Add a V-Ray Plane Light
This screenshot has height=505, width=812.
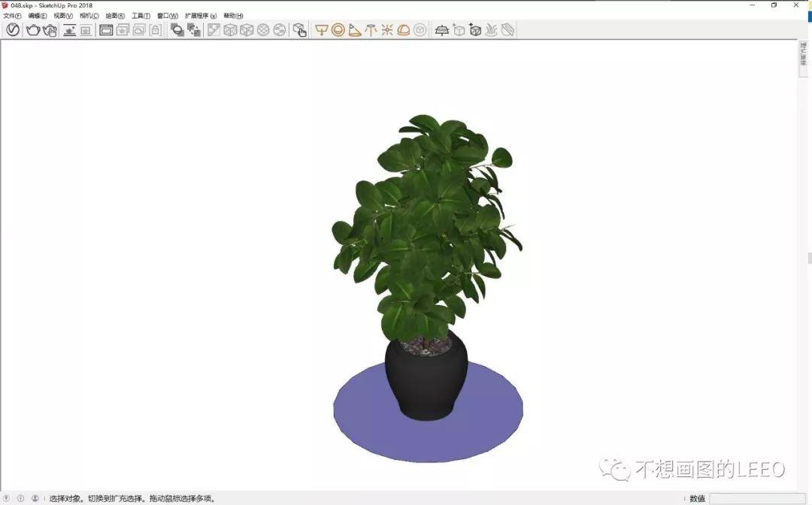(322, 30)
